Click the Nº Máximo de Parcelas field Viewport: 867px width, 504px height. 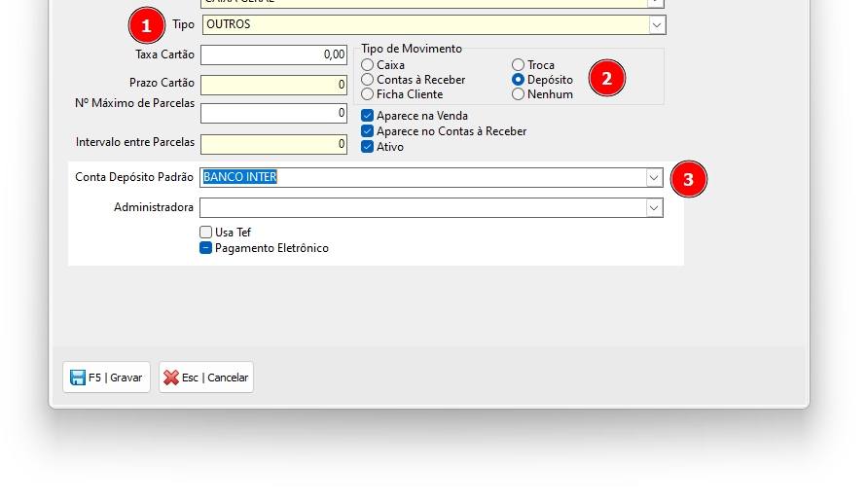click(x=273, y=114)
